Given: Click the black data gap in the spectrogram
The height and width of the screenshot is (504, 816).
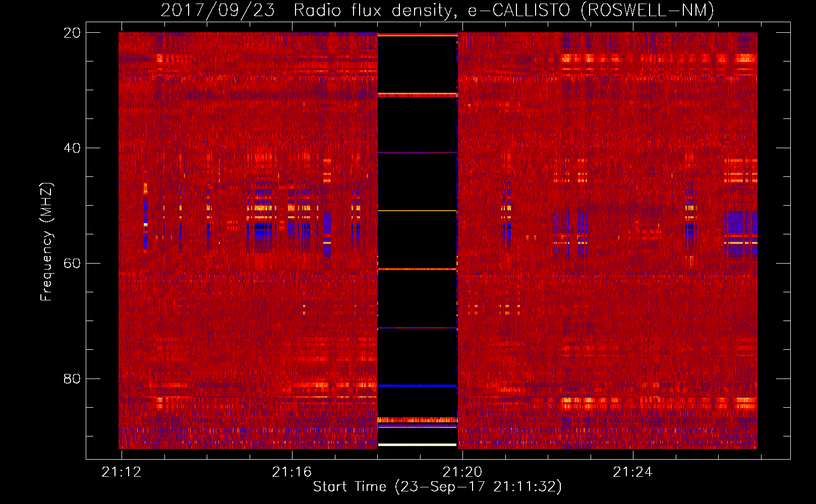Looking at the screenshot, I should coord(418,240).
